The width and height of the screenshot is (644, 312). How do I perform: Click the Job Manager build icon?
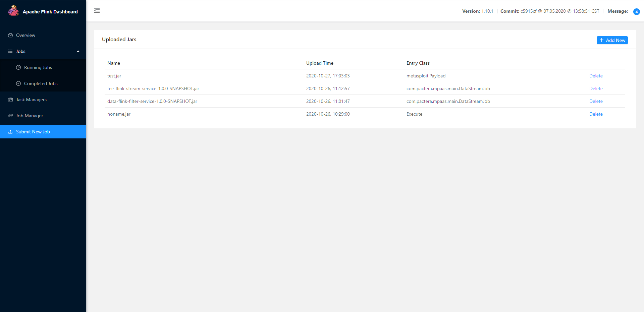[10, 116]
